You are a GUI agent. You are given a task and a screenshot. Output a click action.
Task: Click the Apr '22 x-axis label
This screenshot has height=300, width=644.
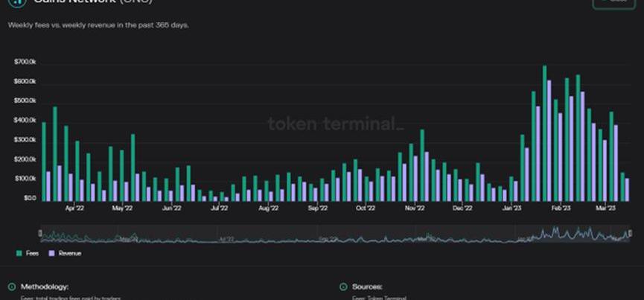pyautogui.click(x=74, y=209)
